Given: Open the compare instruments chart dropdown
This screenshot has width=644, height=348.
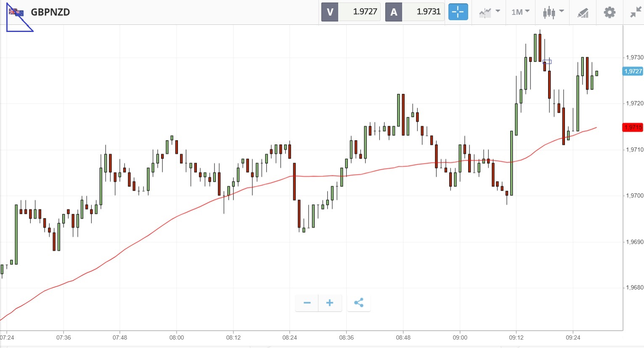Looking at the screenshot, I should click(x=489, y=12).
